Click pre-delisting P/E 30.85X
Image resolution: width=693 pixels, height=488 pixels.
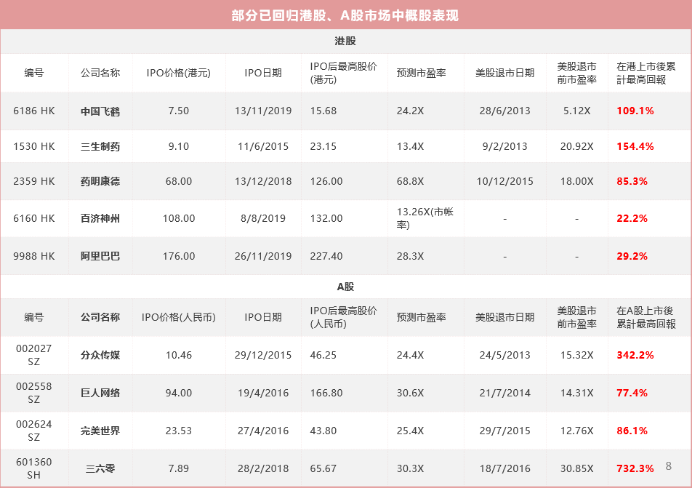577,469
